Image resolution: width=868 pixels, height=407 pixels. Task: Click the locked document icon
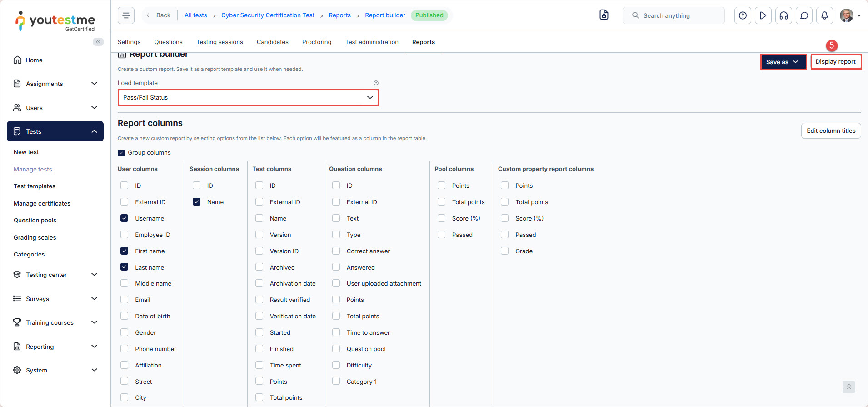(604, 15)
